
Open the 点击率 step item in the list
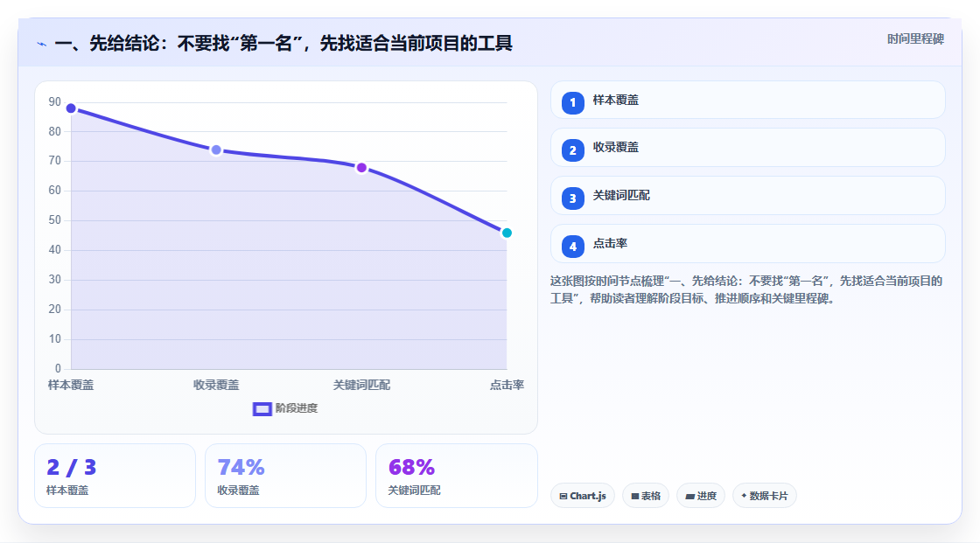click(x=747, y=244)
